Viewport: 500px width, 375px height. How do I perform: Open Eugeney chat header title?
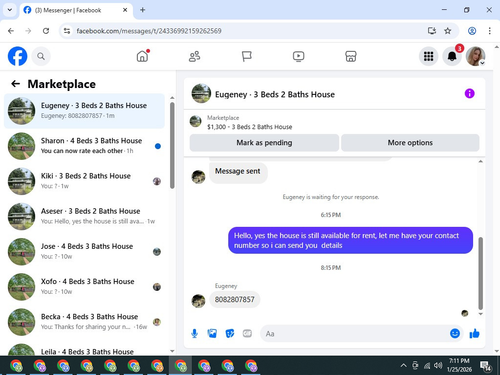pos(275,94)
